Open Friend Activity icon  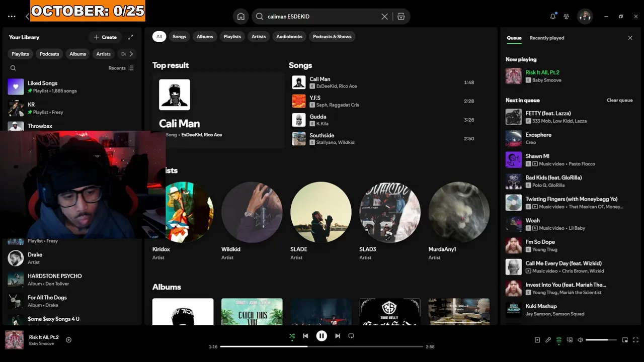click(567, 17)
